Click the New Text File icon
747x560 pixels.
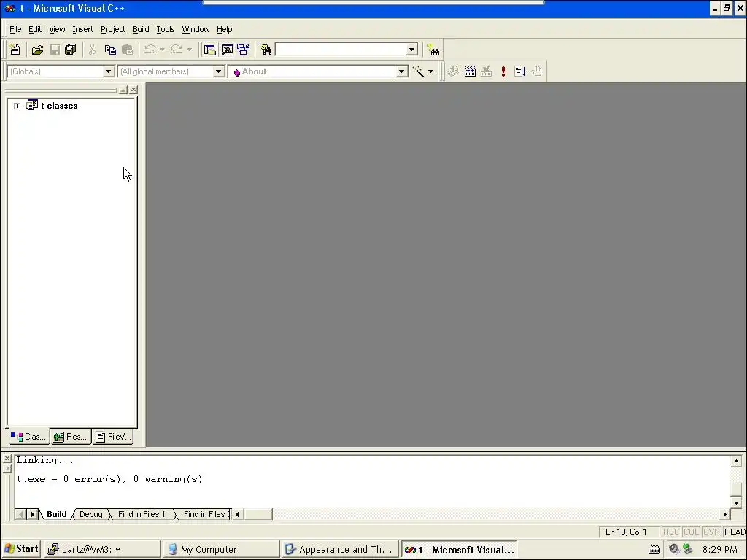[15, 50]
